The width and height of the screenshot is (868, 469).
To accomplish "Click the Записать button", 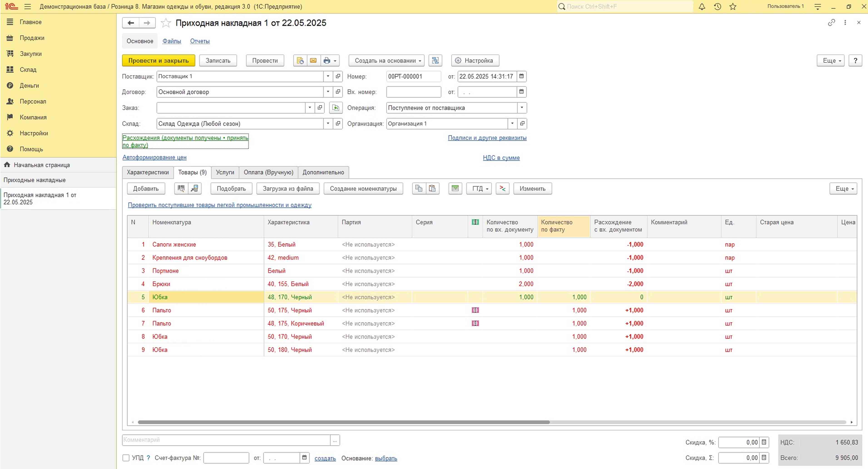I will 218,61.
